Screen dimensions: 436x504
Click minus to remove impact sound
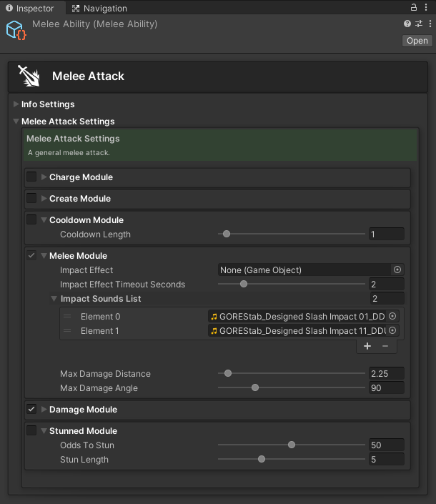pos(385,346)
